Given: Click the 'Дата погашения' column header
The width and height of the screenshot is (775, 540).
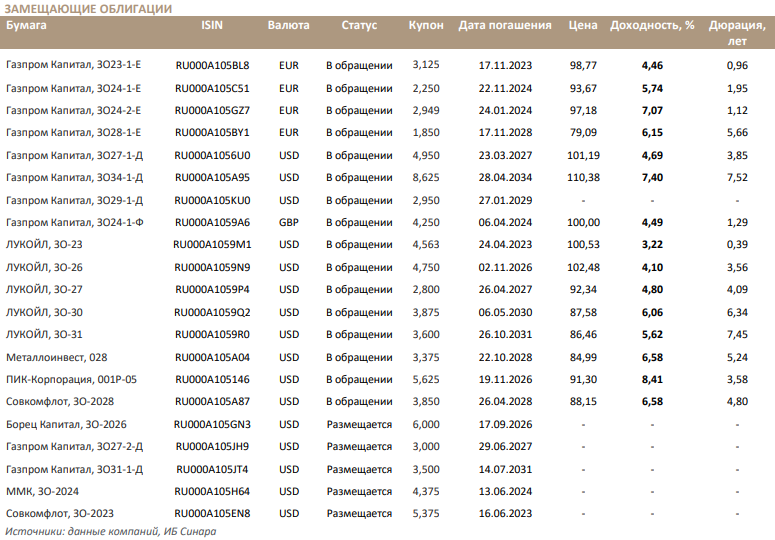Looking at the screenshot, I should 505,25.
